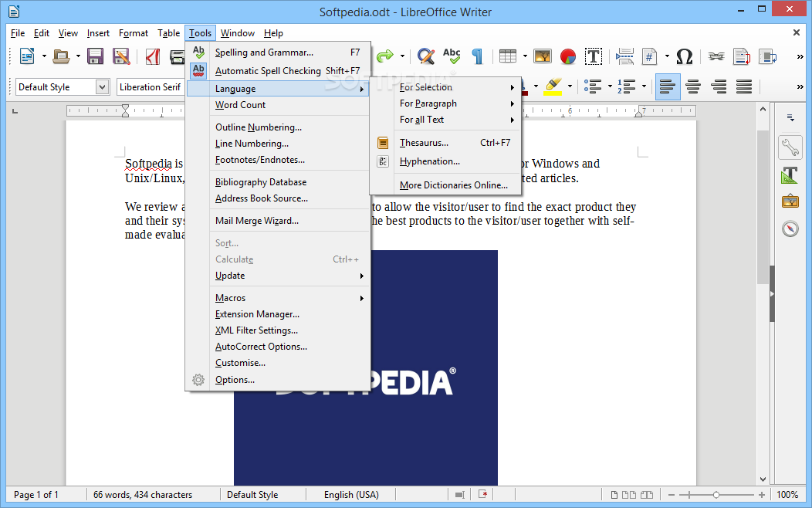Insert special character Omega icon
Screen dimensions: 812x508
(x=684, y=56)
